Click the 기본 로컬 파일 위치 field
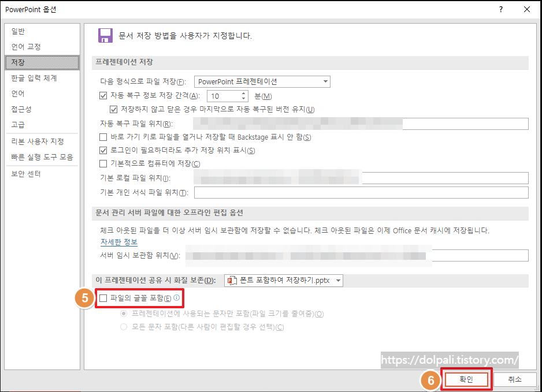The image size is (542, 392). click(x=361, y=178)
